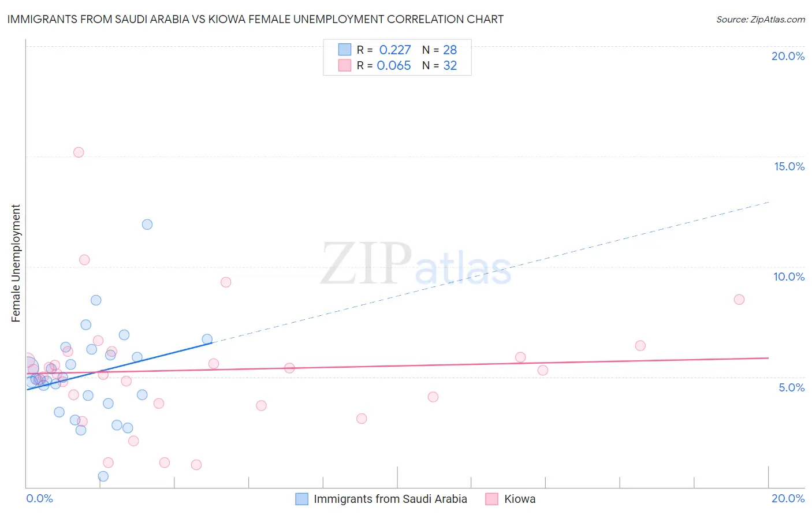This screenshot has width=812, height=515.
Task: Select the rightmost pink point near 8.5%
Action: [x=739, y=300]
